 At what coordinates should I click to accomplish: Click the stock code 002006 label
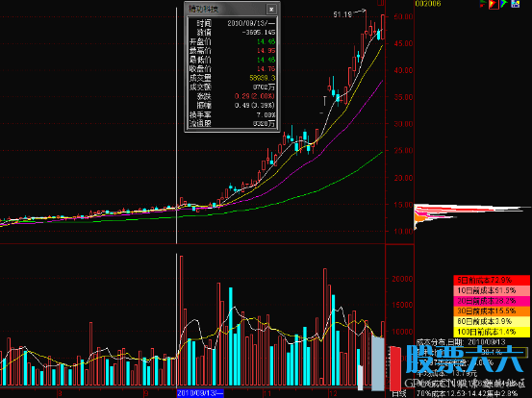point(428,4)
